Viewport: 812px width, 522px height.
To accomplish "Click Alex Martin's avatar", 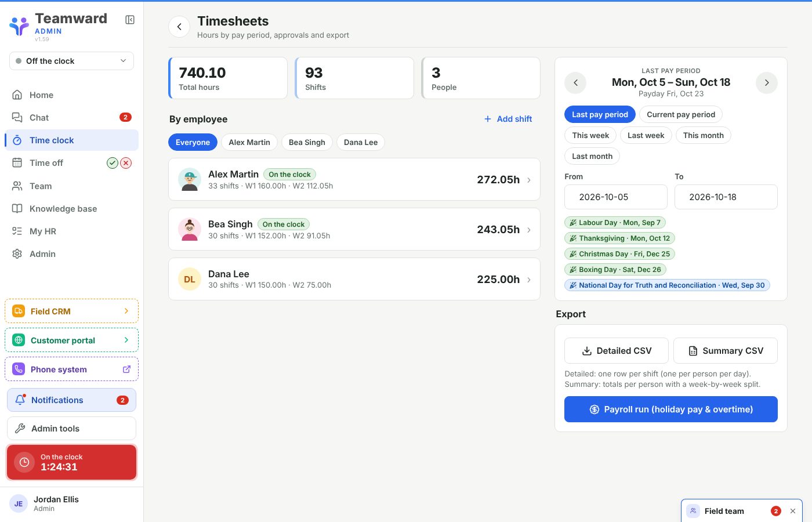I will (190, 180).
